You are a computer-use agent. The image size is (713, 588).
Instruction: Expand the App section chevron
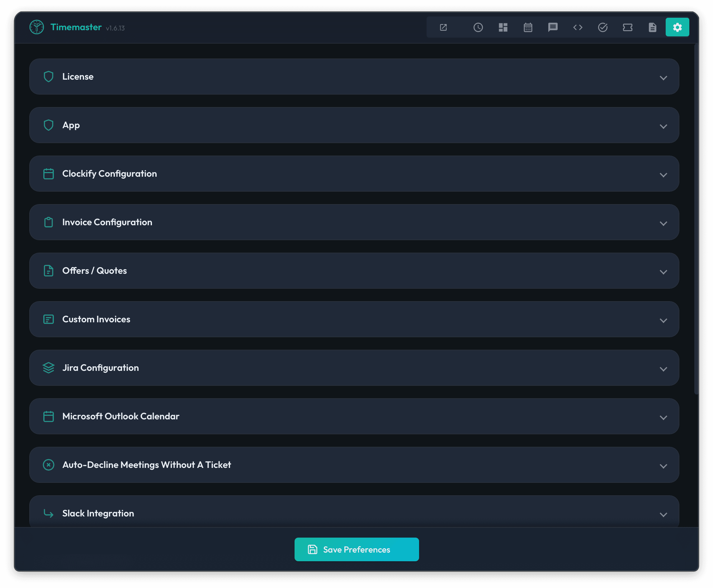663,126
